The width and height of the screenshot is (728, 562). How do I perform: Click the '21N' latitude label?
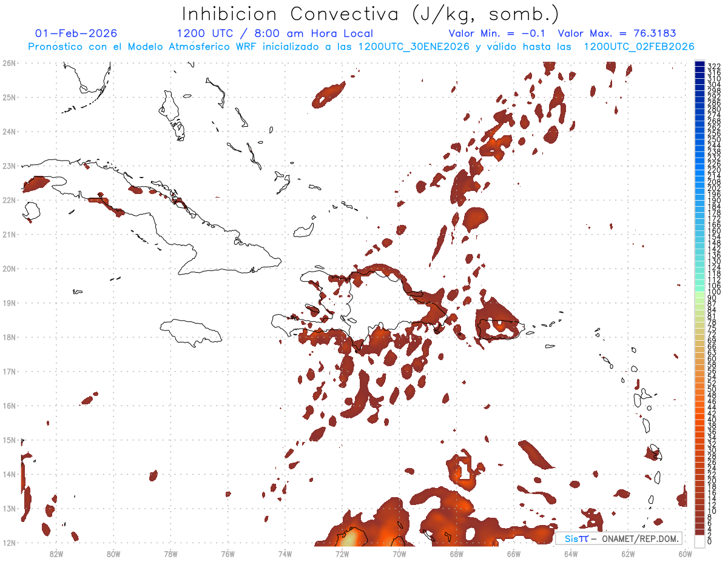8,234
